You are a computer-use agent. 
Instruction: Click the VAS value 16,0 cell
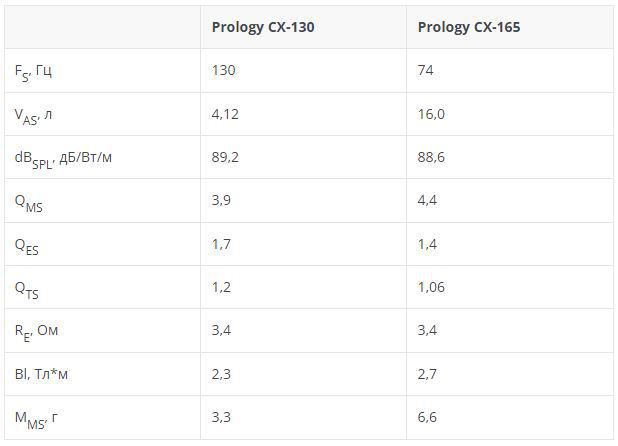click(x=432, y=114)
